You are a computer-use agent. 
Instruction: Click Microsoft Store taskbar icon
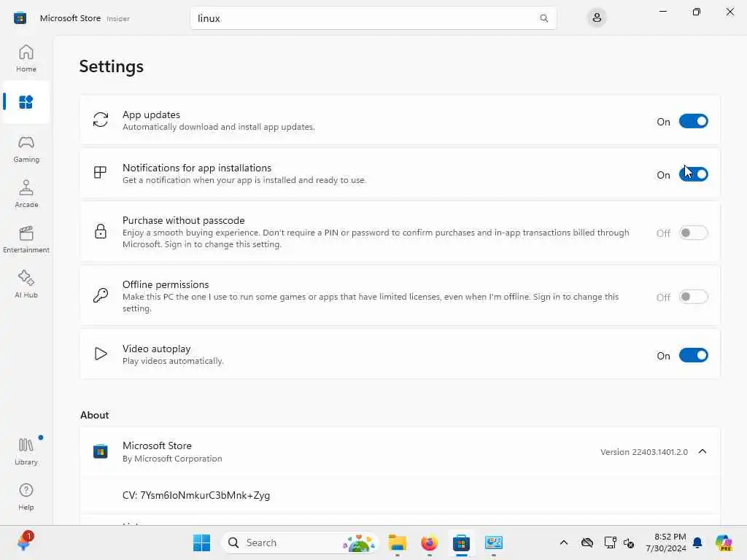point(461,542)
